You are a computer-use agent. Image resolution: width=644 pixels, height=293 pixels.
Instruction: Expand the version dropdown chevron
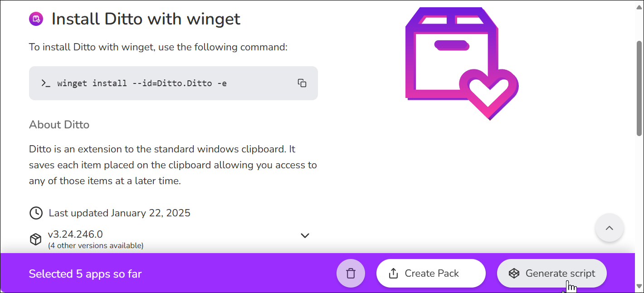click(305, 235)
